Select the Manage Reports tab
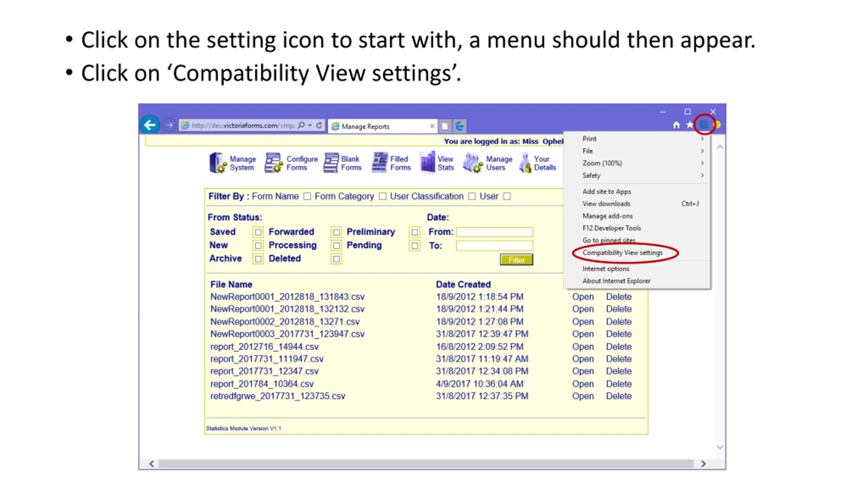The image size is (868, 488). point(382,126)
